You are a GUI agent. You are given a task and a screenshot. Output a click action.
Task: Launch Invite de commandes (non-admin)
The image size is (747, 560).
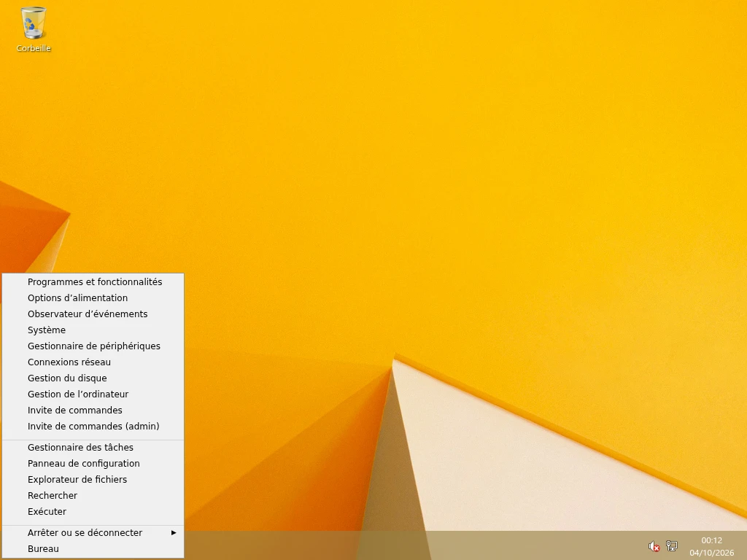pyautogui.click(x=93, y=410)
